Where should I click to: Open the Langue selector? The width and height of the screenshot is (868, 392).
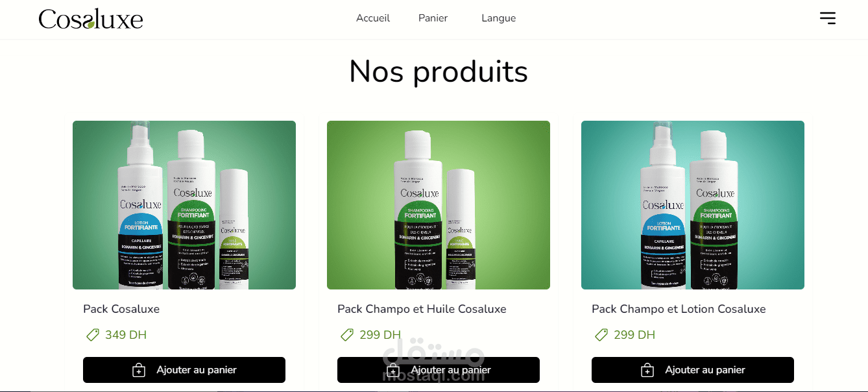pos(499,18)
